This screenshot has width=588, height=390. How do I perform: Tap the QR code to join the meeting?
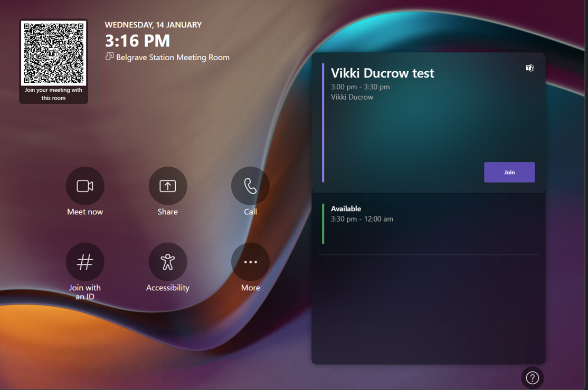point(53,53)
